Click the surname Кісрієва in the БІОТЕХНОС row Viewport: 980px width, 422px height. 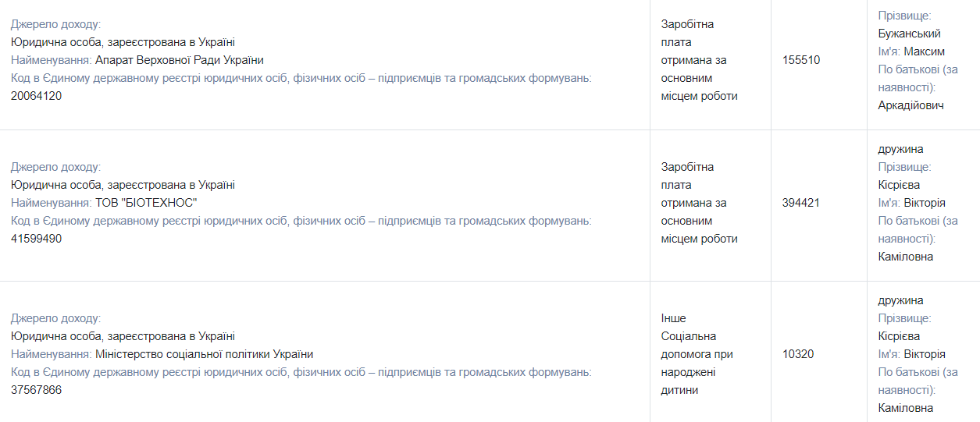tap(899, 185)
